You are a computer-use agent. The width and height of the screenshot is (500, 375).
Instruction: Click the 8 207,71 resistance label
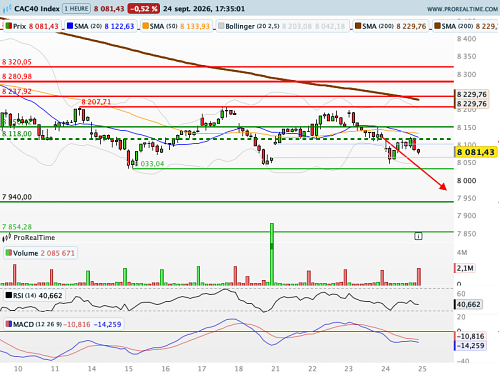click(96, 102)
